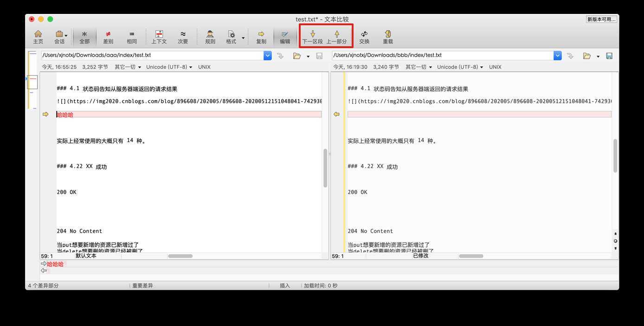Click the 默认文本 status label

click(86, 256)
